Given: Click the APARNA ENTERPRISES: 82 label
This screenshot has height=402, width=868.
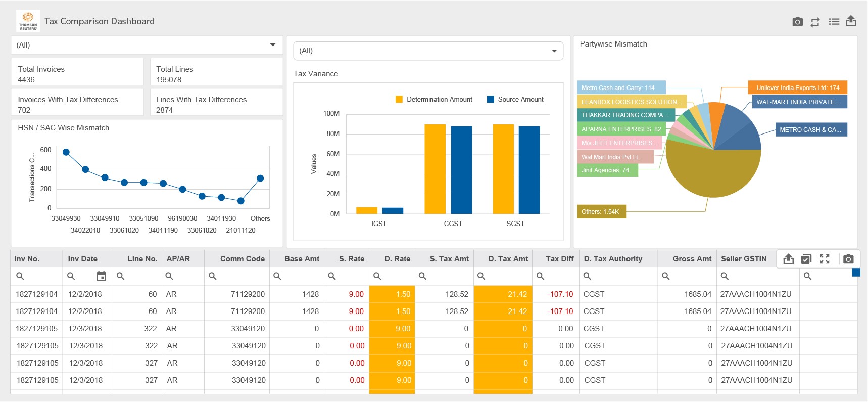Looking at the screenshot, I should tap(621, 129).
